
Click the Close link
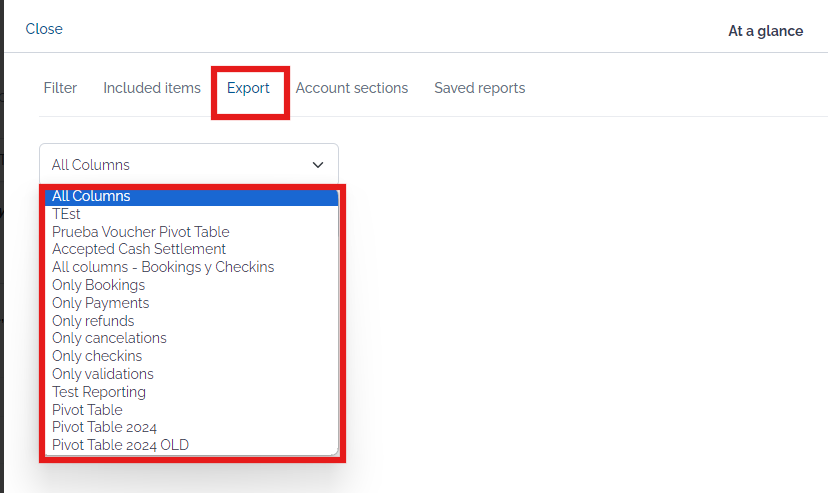(x=44, y=29)
